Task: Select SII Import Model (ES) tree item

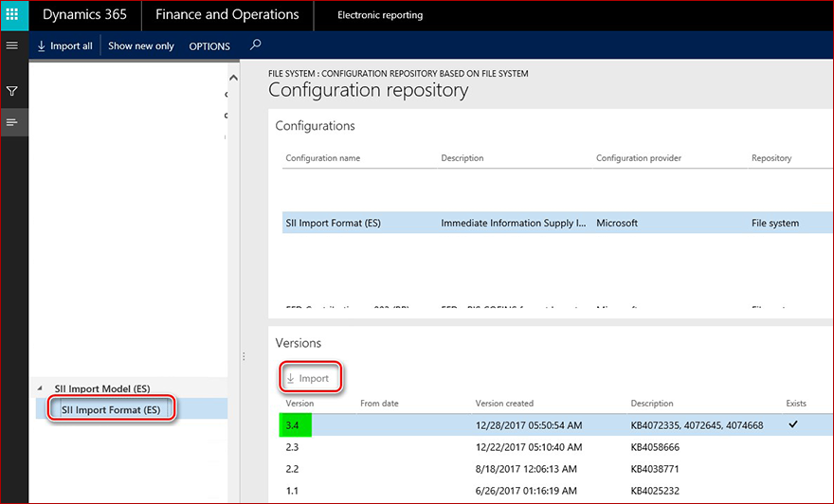Action: [x=102, y=388]
